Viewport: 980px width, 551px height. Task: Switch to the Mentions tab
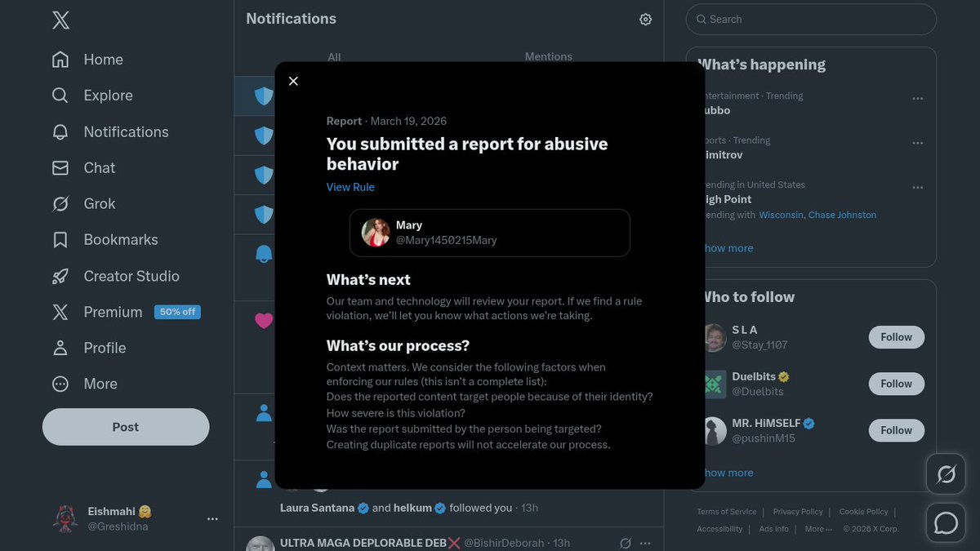[x=548, y=57]
